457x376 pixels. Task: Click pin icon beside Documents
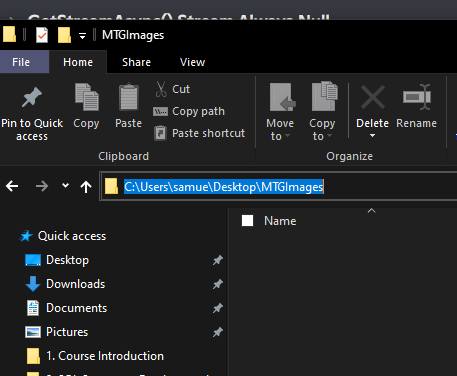(x=218, y=308)
